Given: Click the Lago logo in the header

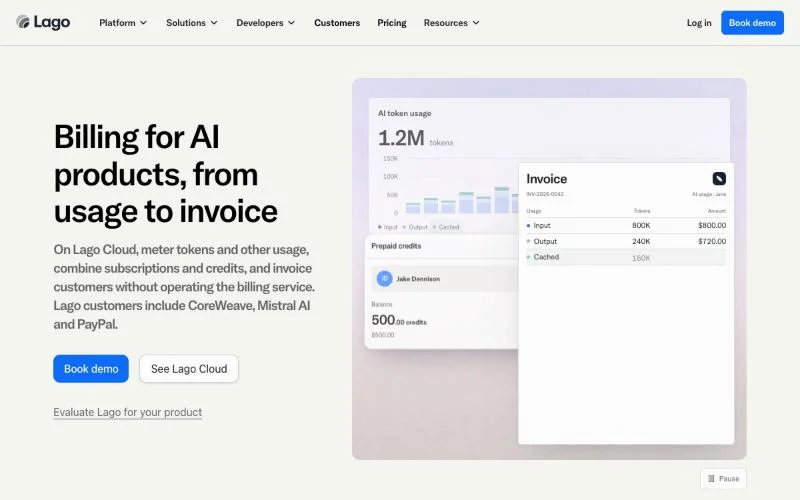Looking at the screenshot, I should tap(43, 22).
